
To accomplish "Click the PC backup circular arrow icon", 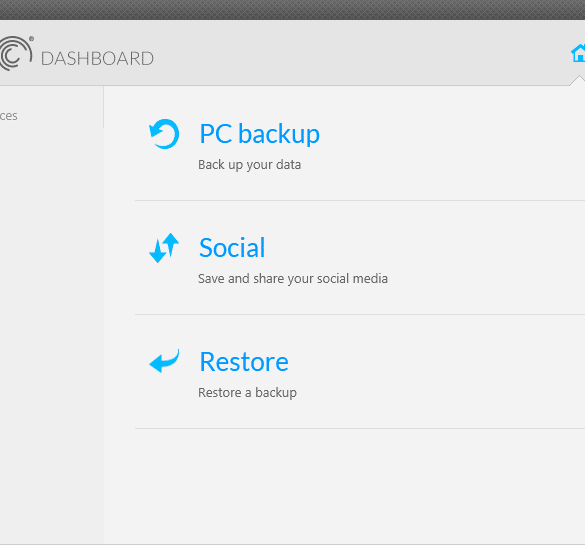I will pos(164,134).
